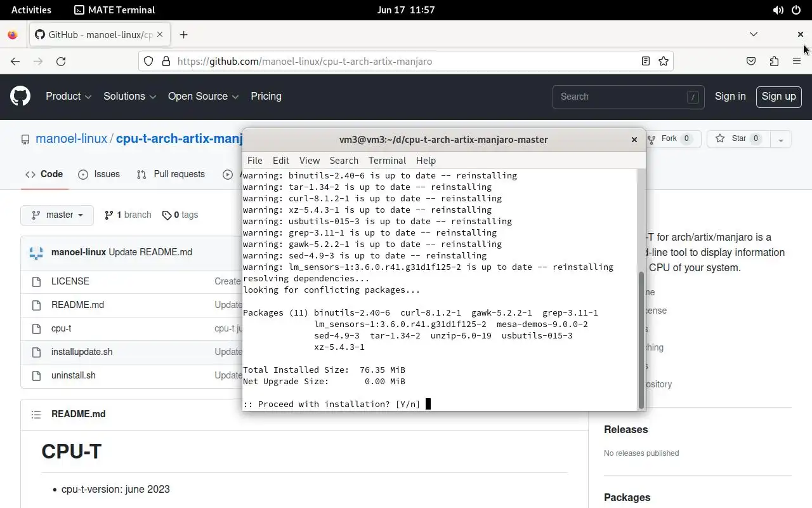This screenshot has width=812, height=508.
Task: Open the power menu icon
Action: click(796, 10)
